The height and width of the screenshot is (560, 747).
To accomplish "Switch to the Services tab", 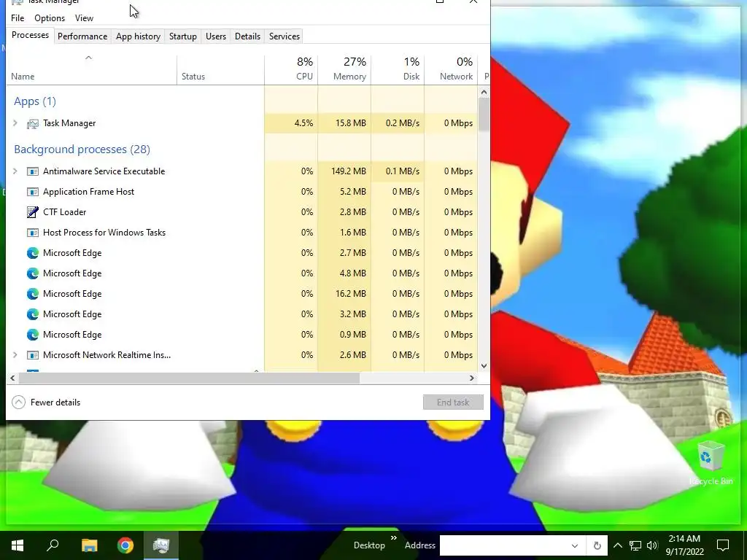I will click(x=285, y=36).
